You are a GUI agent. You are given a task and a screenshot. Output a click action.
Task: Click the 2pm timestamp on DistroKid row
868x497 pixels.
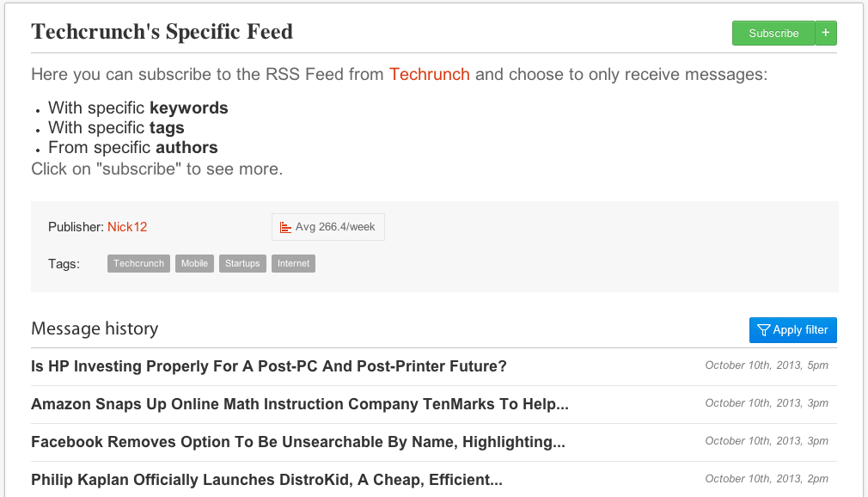[767, 479]
